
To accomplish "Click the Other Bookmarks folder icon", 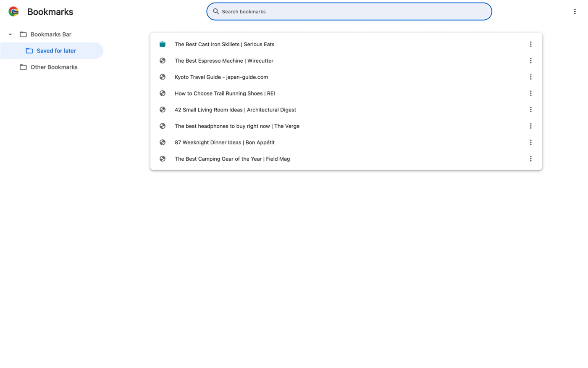I will 23,67.
